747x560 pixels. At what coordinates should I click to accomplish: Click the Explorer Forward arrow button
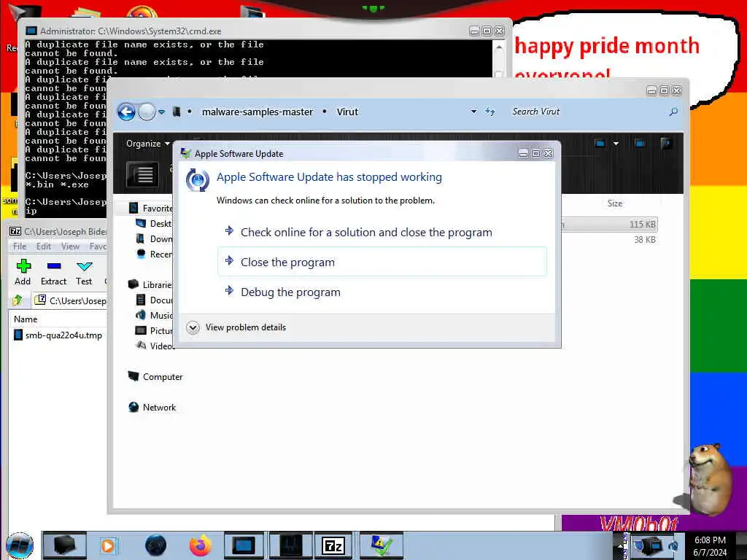(x=147, y=112)
